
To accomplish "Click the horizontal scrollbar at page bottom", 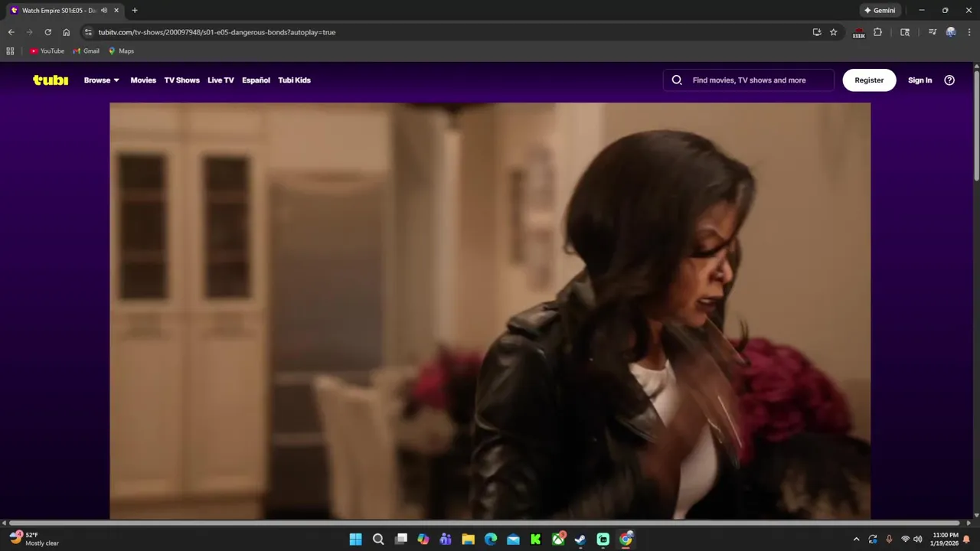I will pos(484,523).
